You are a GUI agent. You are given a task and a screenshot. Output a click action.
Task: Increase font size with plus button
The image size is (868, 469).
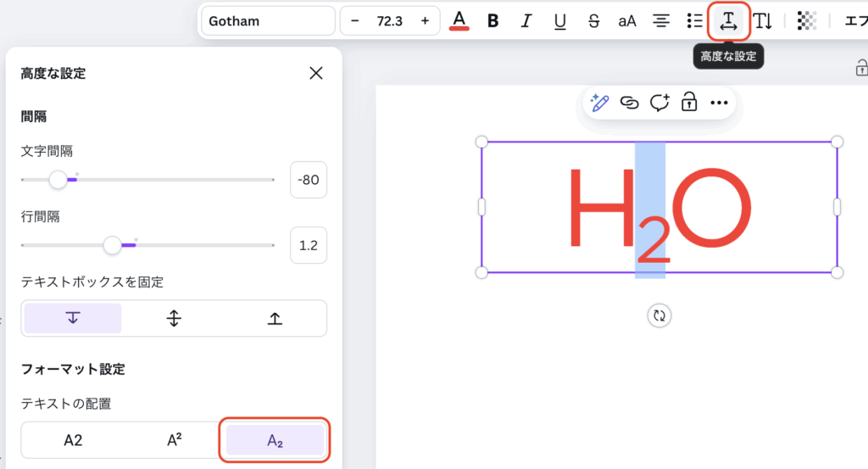425,21
